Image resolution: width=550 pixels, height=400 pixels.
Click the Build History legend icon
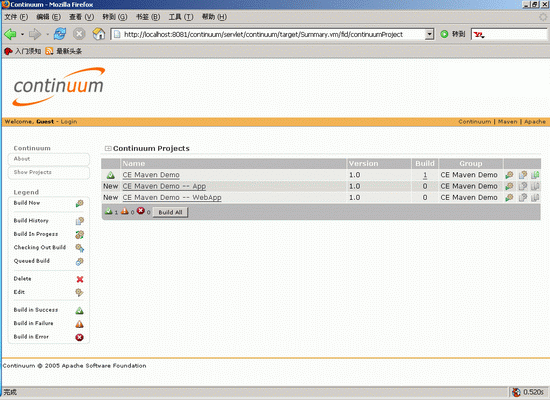pos(80,221)
